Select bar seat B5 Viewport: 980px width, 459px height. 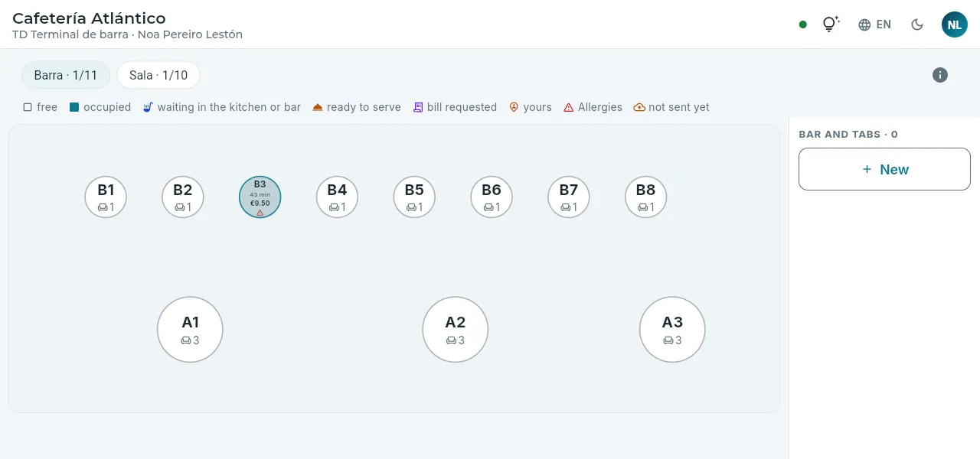(414, 197)
